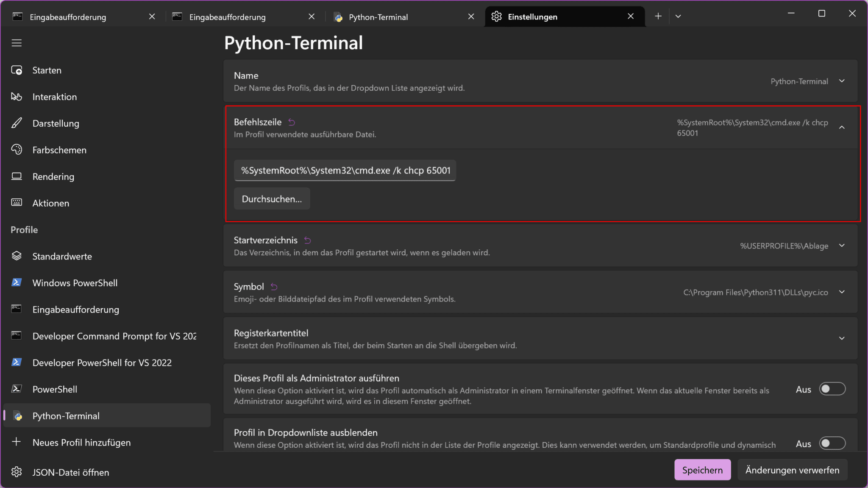This screenshot has height=488, width=868.
Task: Select the Windows PowerShell profile icon
Action: point(16,282)
